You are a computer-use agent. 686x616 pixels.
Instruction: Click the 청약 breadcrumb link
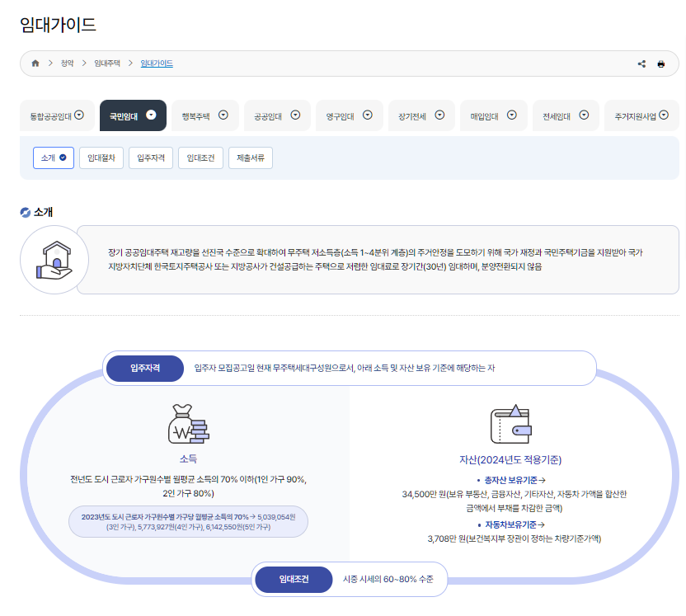coord(67,63)
